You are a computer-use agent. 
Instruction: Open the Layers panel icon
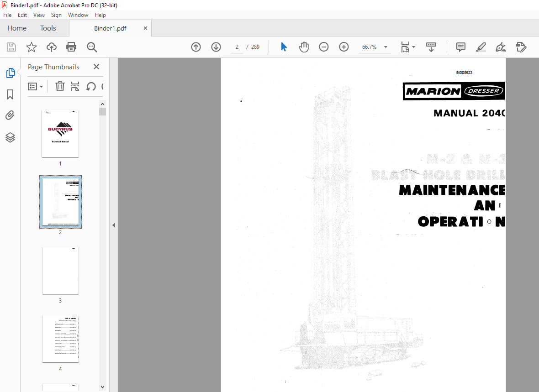pos(11,137)
